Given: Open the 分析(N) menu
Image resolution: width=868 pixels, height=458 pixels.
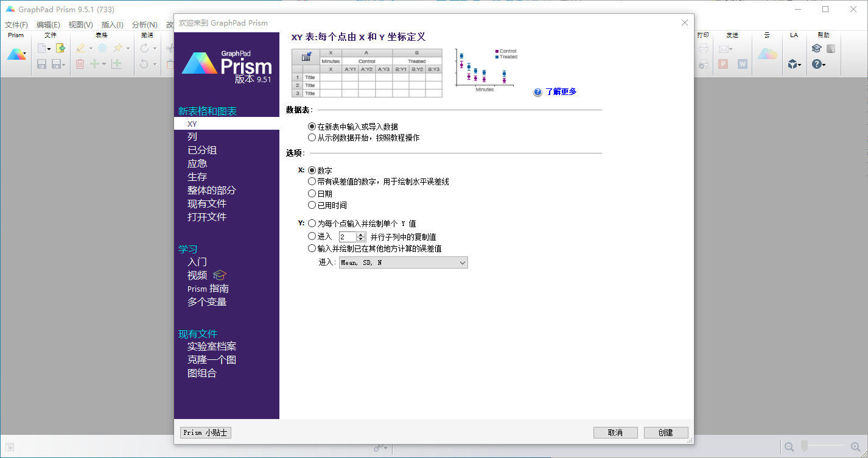Looking at the screenshot, I should pyautogui.click(x=145, y=25).
